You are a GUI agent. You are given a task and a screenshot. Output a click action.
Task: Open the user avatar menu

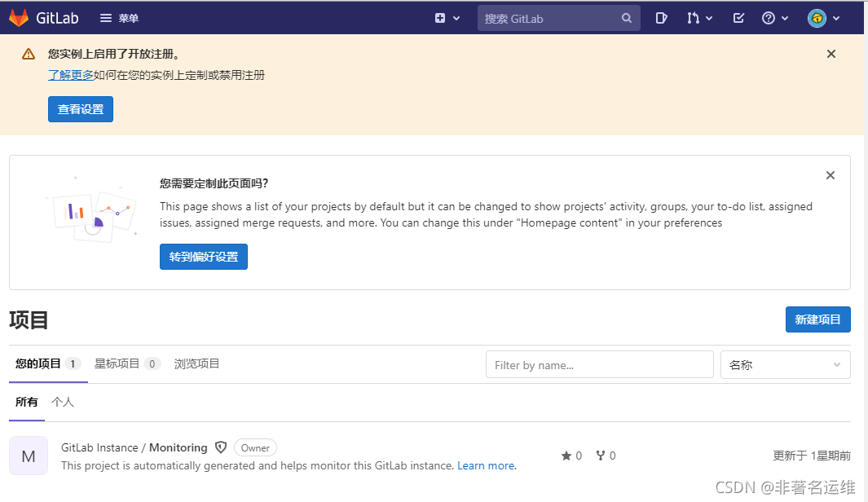pyautogui.click(x=824, y=18)
